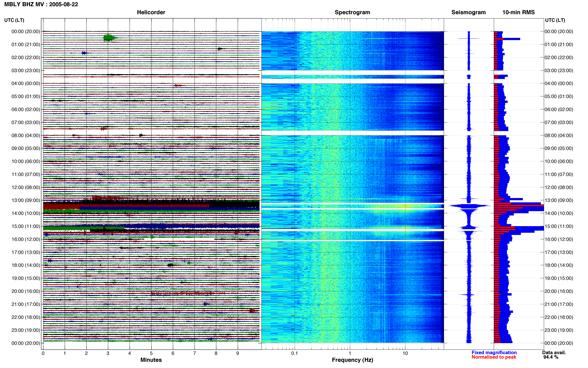Click the long blue RMS bar near 00:30
This screenshot has height=368, width=588.
point(507,39)
